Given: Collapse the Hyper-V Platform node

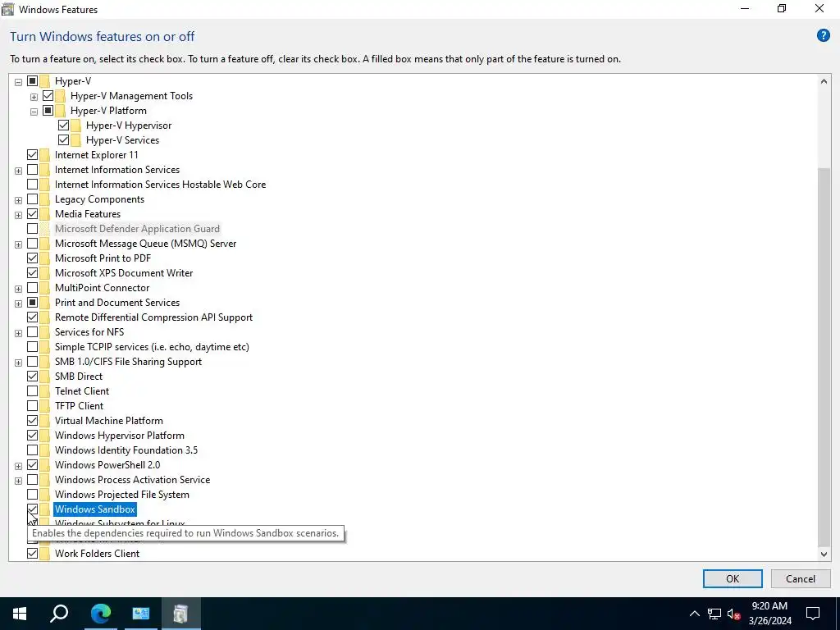Looking at the screenshot, I should coord(34,112).
